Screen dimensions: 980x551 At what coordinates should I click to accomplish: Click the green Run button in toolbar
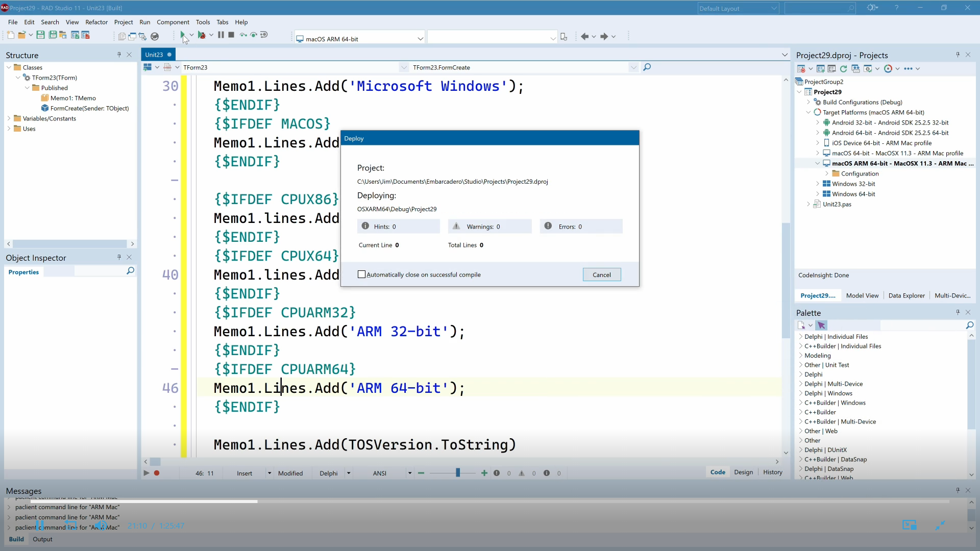pyautogui.click(x=182, y=35)
